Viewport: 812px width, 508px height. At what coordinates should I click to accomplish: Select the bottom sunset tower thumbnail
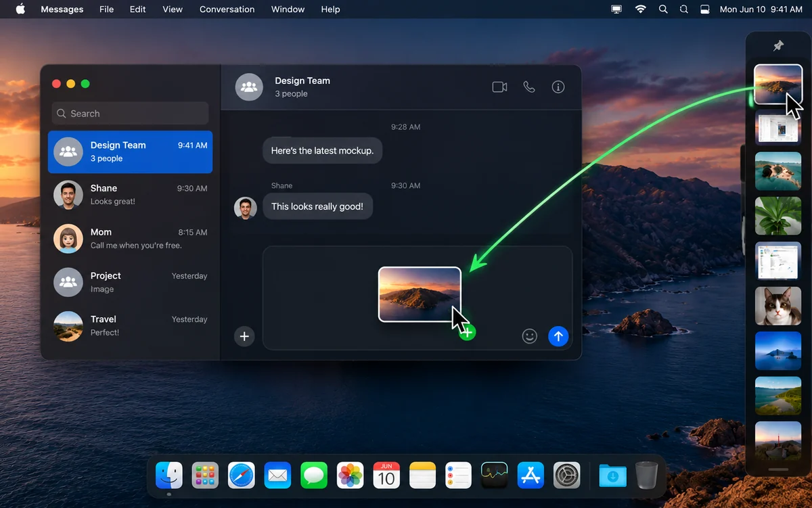click(x=778, y=441)
